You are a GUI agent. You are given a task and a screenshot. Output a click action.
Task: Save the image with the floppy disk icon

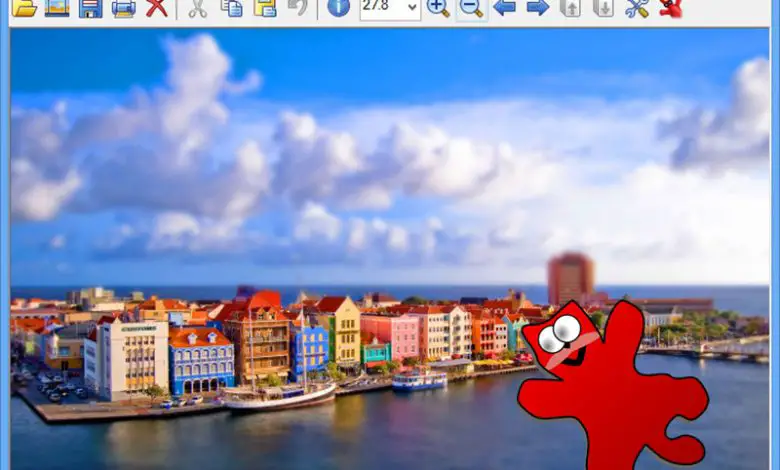coord(91,7)
